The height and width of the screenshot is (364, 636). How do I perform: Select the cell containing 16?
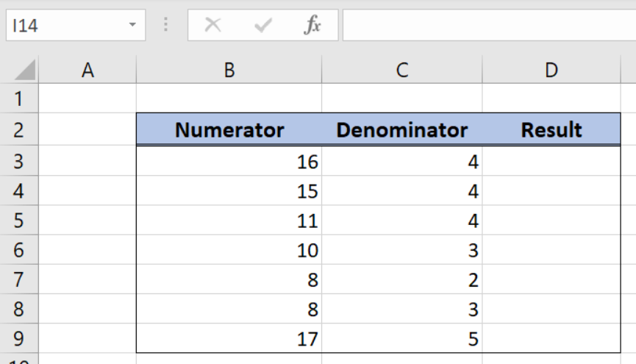coord(229,161)
